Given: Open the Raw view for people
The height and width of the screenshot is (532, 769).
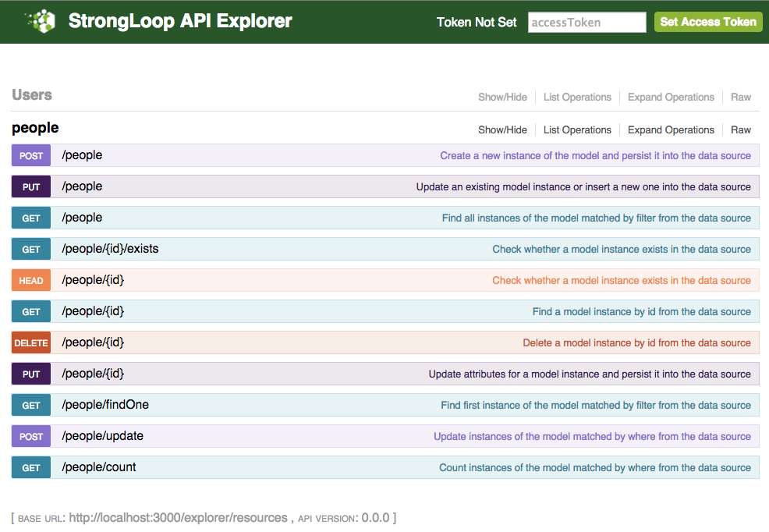Looking at the screenshot, I should [x=740, y=129].
